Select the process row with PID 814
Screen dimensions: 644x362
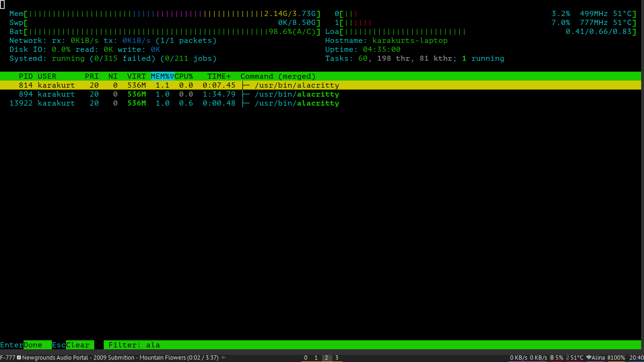(321, 85)
